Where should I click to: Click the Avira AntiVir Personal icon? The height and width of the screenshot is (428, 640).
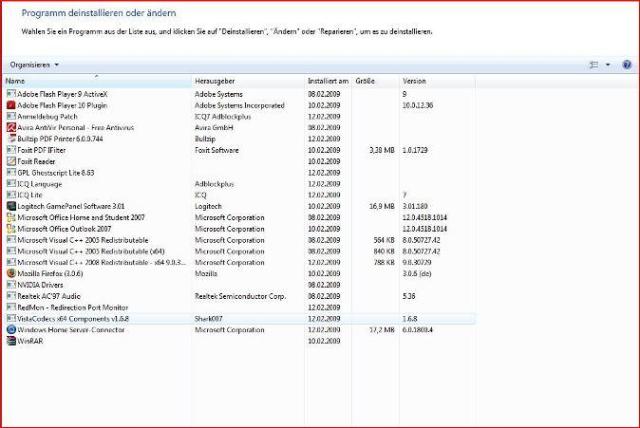tap(11, 128)
